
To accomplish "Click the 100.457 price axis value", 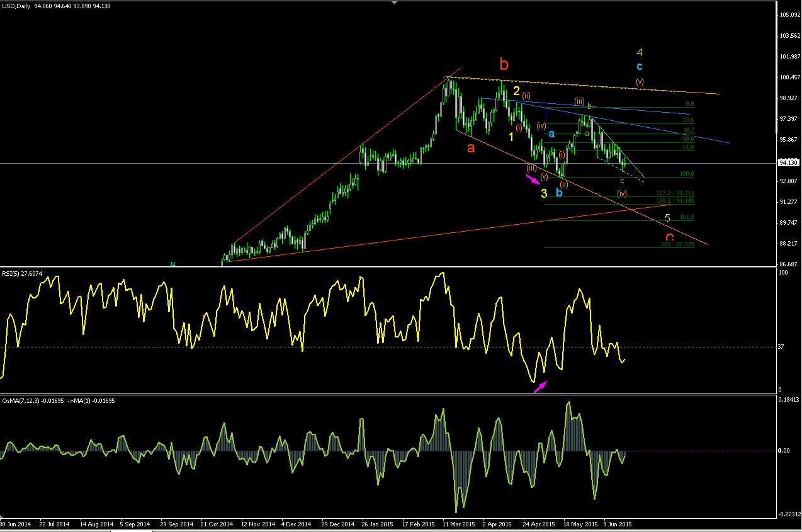I will tap(789, 77).
